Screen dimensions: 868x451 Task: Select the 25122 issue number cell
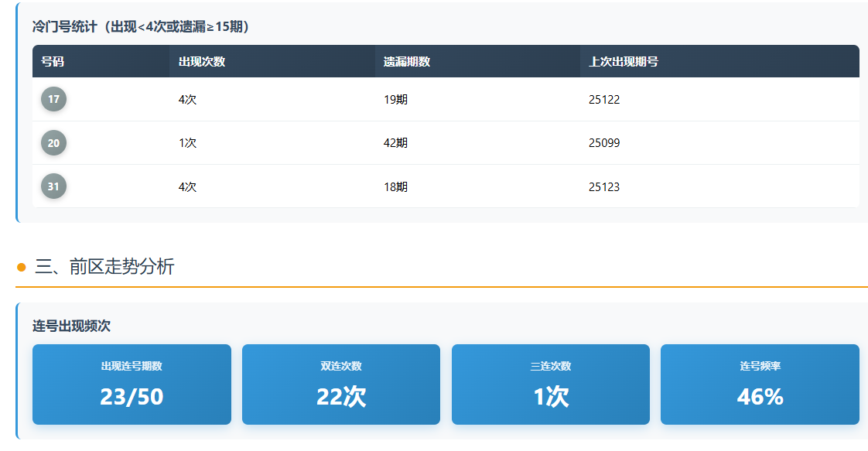(719, 100)
